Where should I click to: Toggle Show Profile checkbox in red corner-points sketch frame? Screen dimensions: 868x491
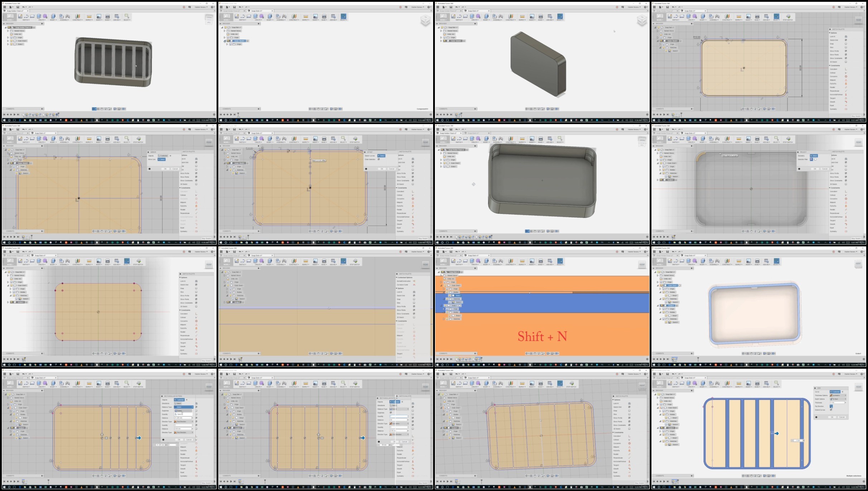click(196, 296)
